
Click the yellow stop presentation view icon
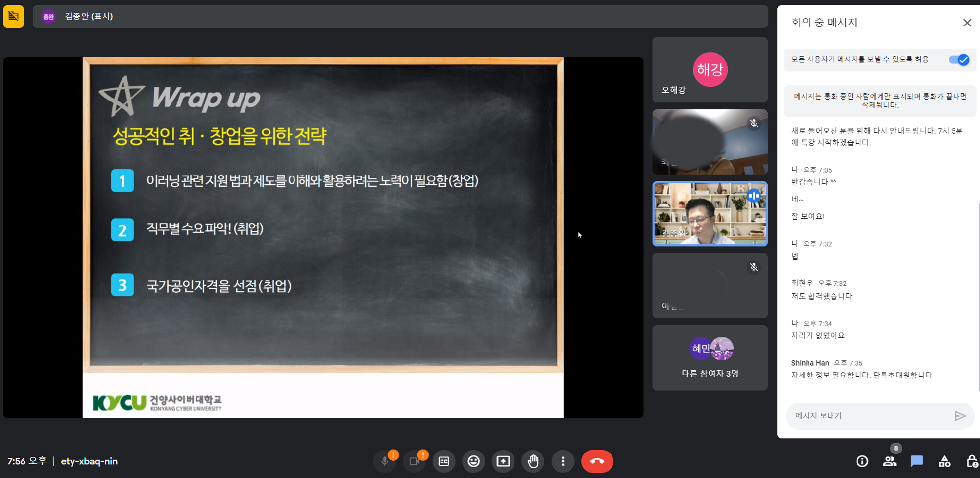point(14,17)
